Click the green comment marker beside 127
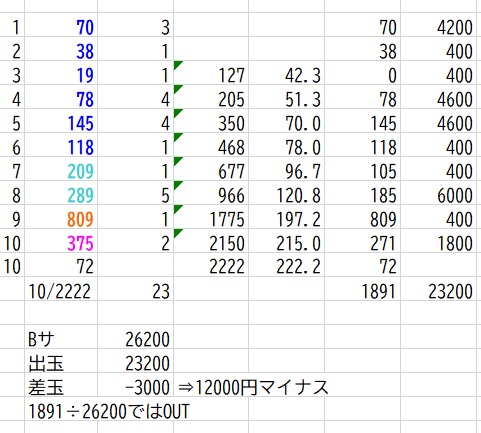481x433 pixels. (178, 65)
